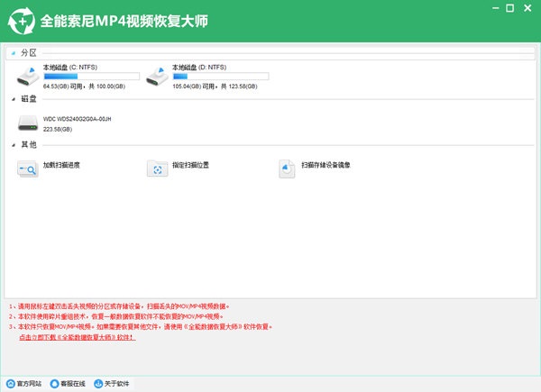This screenshot has height=392, width=541.
Task: Click C: drive usage bar
Action: [x=91, y=77]
